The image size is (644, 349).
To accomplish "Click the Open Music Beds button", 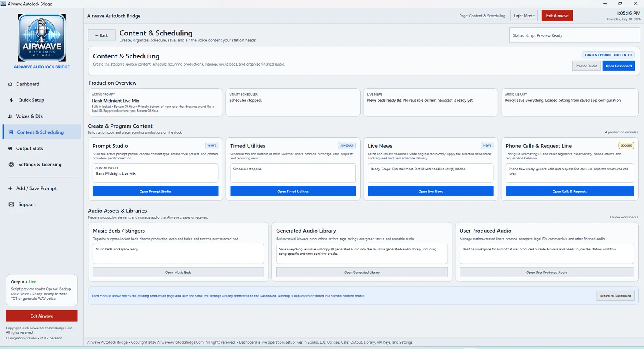I will tap(178, 272).
